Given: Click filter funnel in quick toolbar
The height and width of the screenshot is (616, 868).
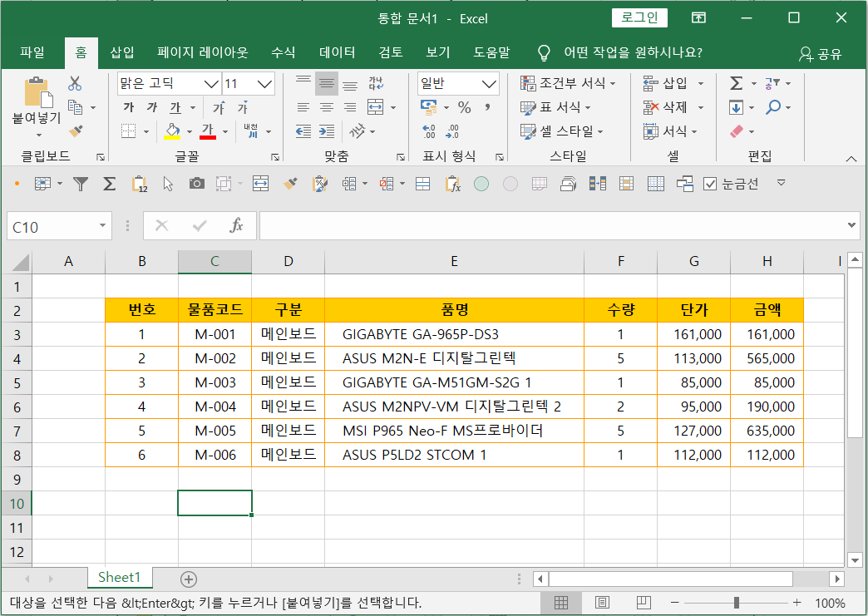Looking at the screenshot, I should coord(81,184).
